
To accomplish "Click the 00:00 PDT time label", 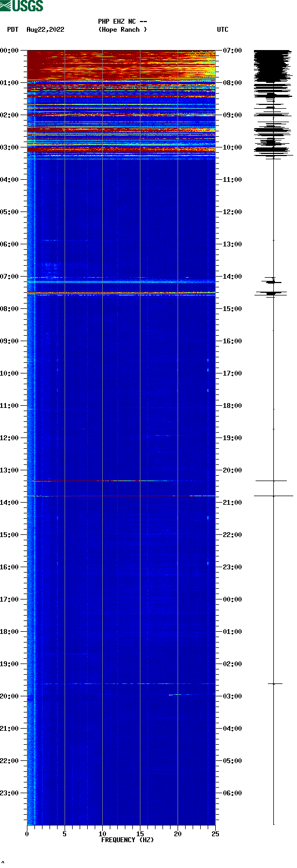I will (9, 51).
